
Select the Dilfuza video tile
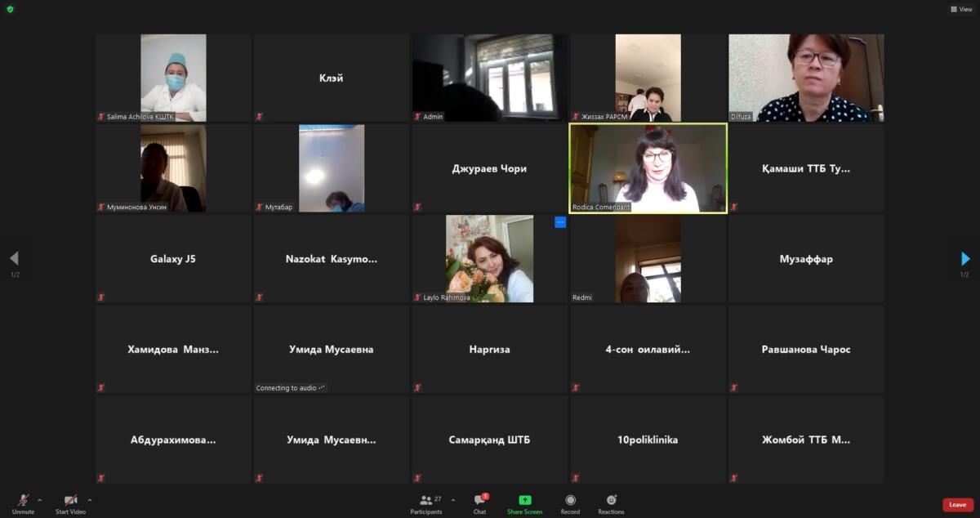(x=806, y=78)
